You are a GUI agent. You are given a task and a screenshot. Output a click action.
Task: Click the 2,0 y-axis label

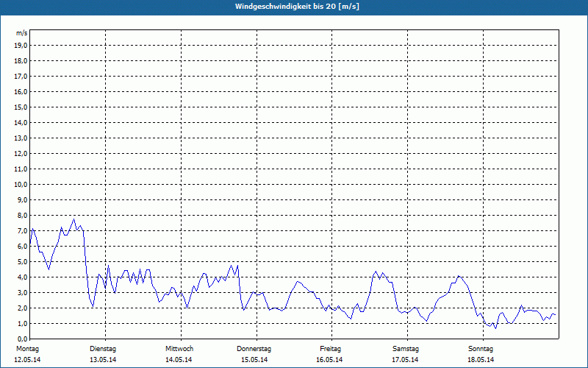pyautogui.click(x=22, y=308)
